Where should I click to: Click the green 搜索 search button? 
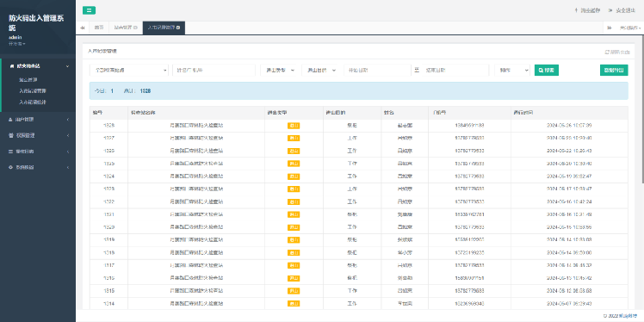point(546,71)
